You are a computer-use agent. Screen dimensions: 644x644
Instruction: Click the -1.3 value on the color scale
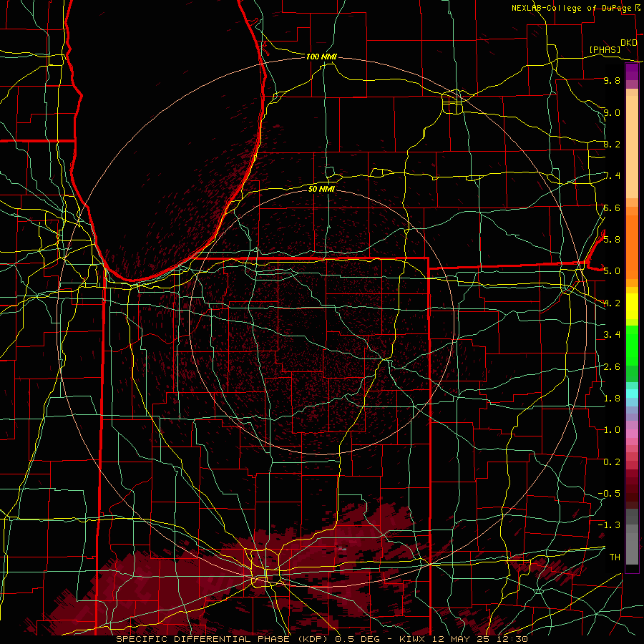coord(609,525)
